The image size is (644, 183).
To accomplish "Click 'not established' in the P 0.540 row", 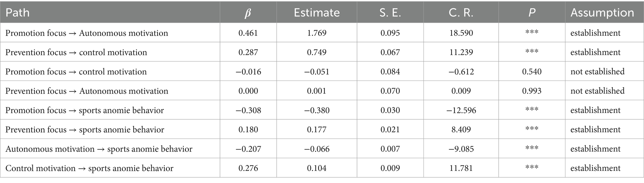I will pyautogui.click(x=597, y=72).
